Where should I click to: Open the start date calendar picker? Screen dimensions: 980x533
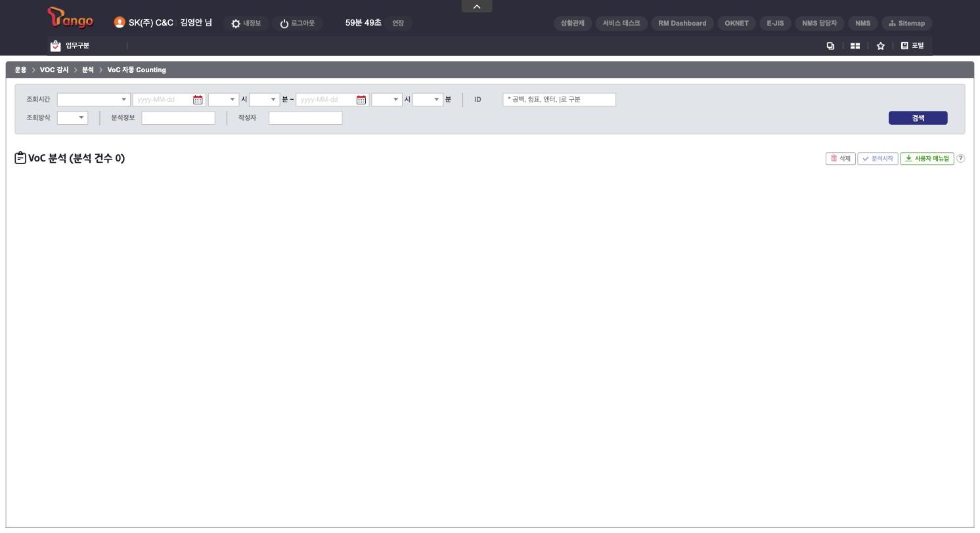(x=198, y=100)
